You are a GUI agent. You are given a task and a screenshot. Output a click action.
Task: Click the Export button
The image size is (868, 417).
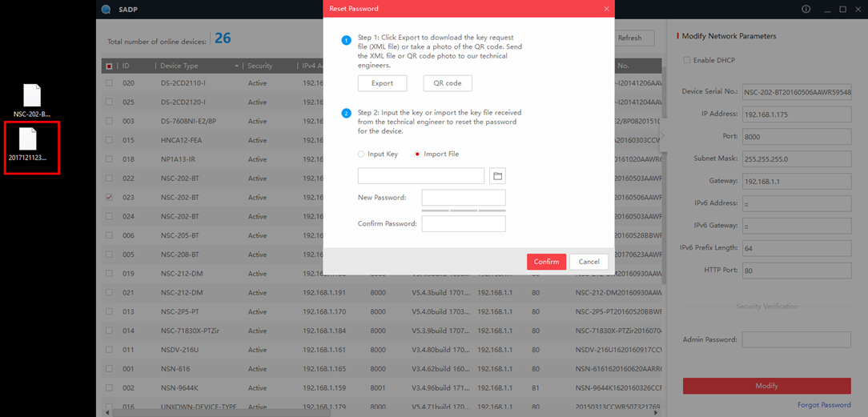coord(382,83)
